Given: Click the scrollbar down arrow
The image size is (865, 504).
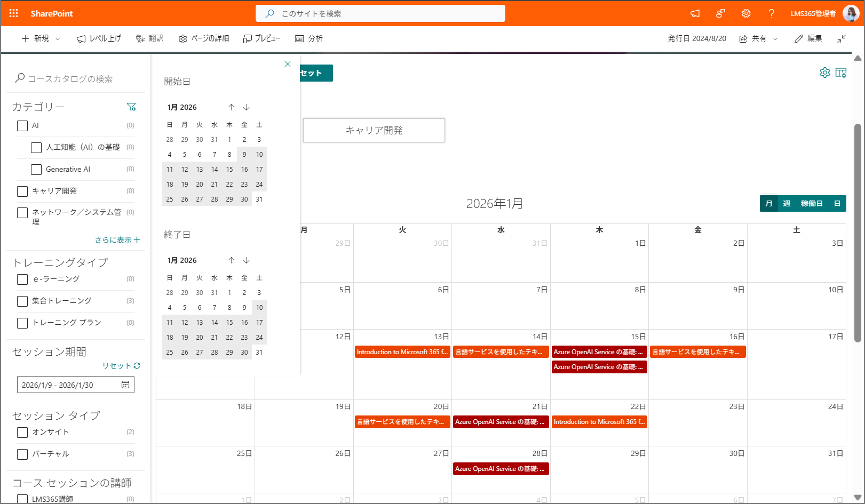Looking at the screenshot, I should click(858, 498).
